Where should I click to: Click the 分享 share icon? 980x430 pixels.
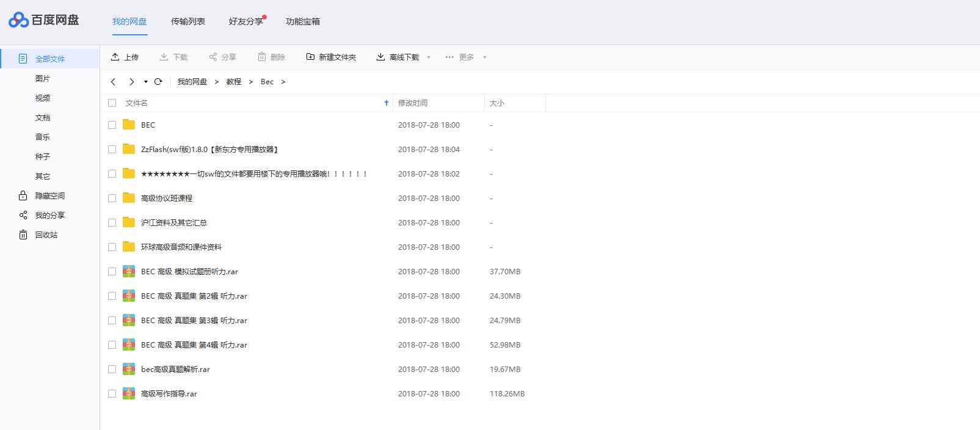click(x=213, y=57)
